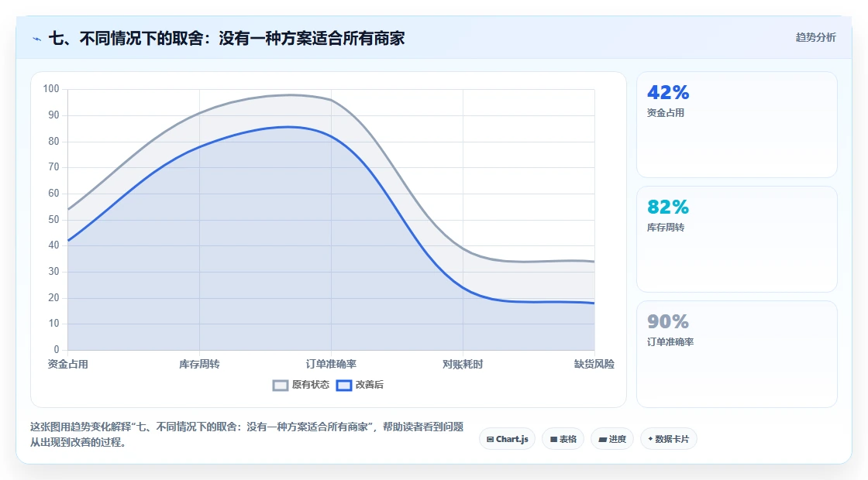Click the 100 y-axis value
The height and width of the screenshot is (480, 868).
(x=51, y=89)
